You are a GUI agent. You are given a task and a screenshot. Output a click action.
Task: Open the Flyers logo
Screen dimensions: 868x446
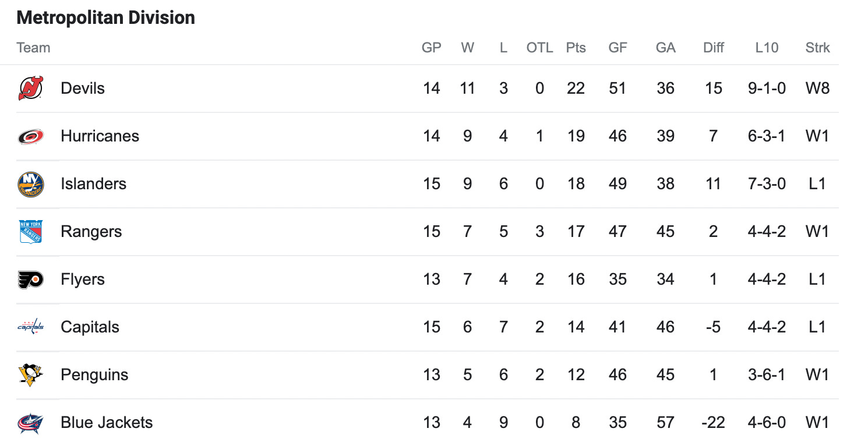[x=30, y=279]
